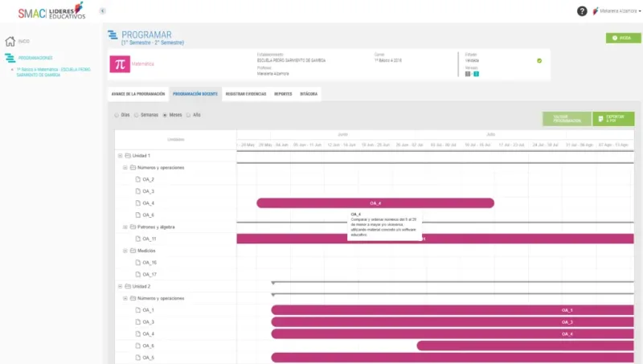The width and height of the screenshot is (643, 364).
Task: Click the green Ayuda button
Action: point(624,38)
